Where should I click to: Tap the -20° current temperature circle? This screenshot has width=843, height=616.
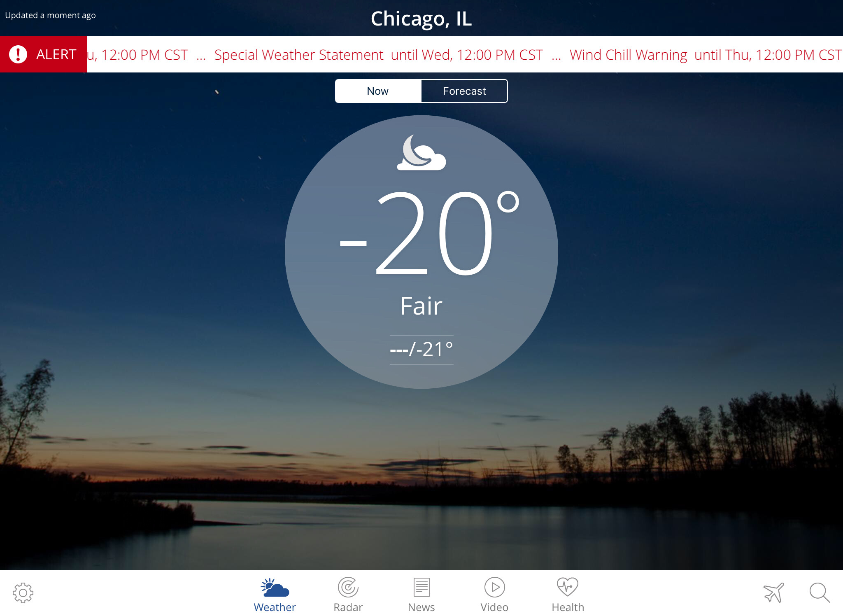(421, 252)
